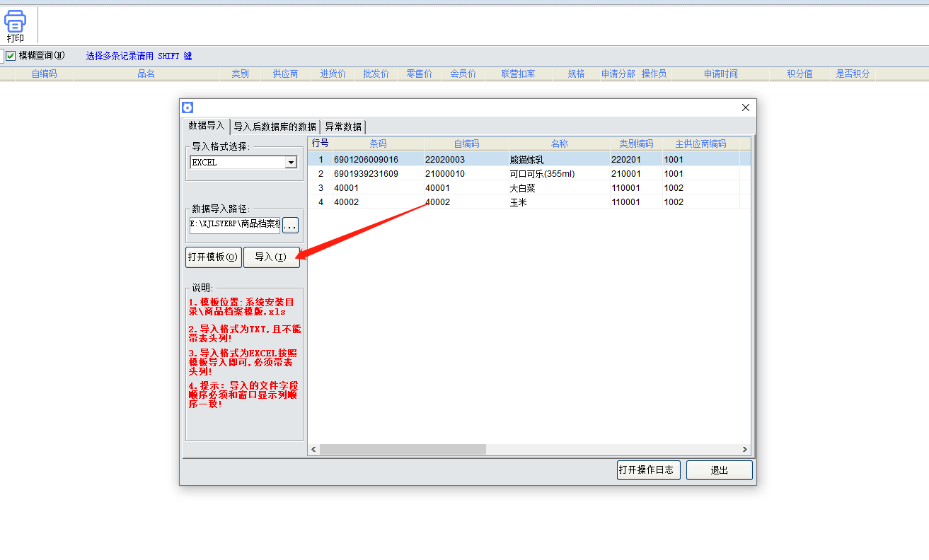Image resolution: width=929 pixels, height=560 pixels.
Task: Click the 会员价 column header
Action: (463, 74)
